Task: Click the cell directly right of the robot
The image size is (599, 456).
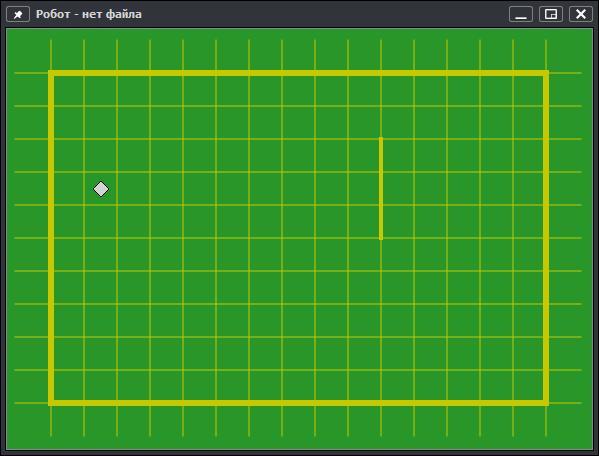Action: [133, 189]
